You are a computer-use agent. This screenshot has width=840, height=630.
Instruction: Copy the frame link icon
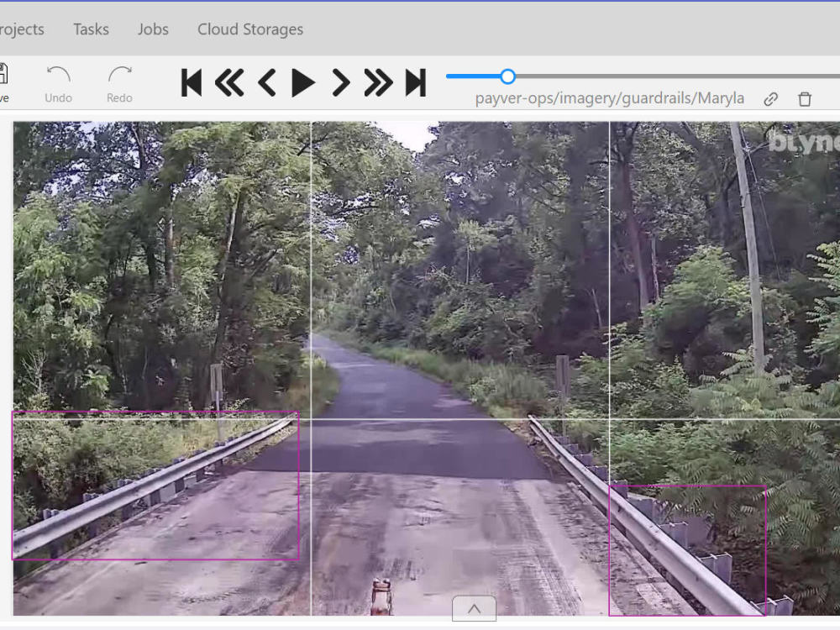[770, 99]
